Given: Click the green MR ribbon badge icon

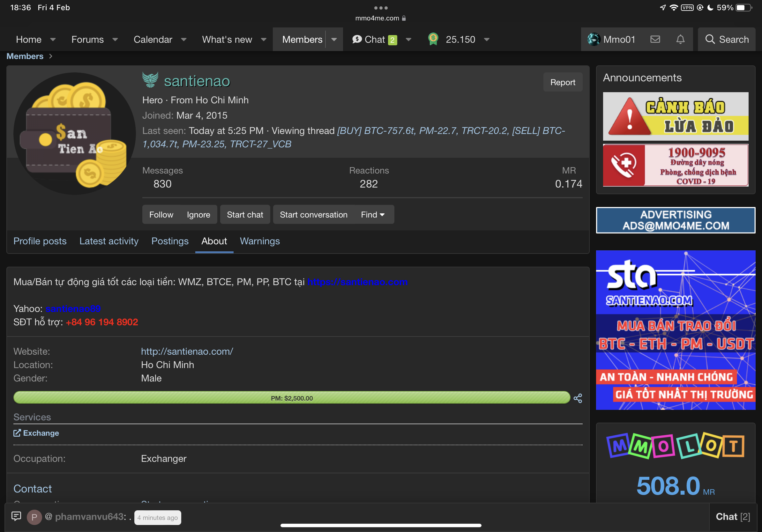Looking at the screenshot, I should tap(433, 39).
